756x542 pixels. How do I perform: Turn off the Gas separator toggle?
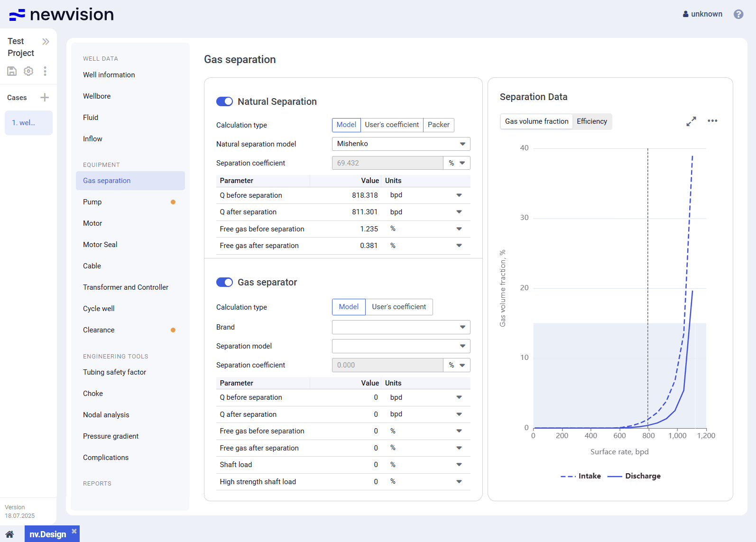point(225,282)
